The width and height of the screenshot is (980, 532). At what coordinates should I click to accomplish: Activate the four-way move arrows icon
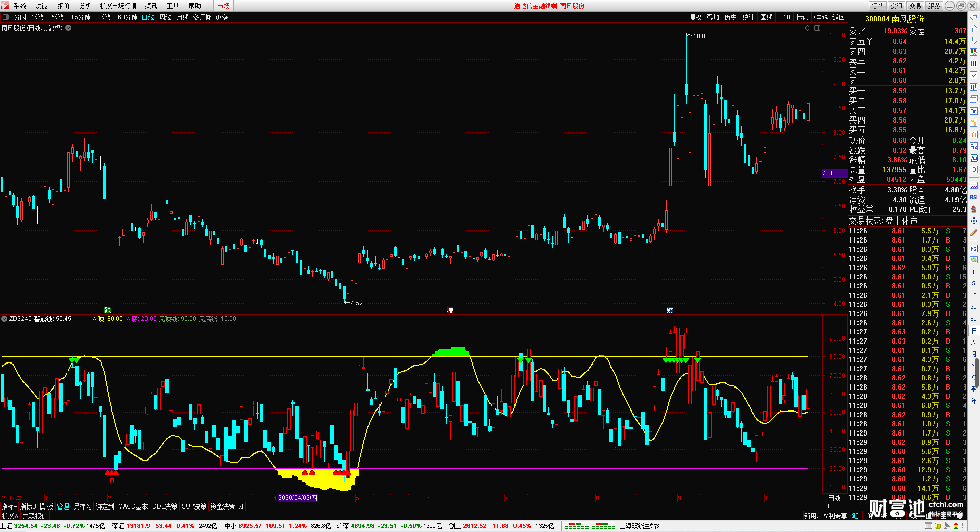tap(974, 221)
